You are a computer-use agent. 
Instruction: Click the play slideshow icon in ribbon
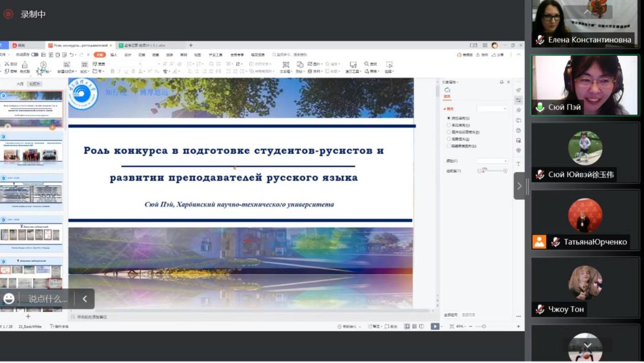[43, 65]
